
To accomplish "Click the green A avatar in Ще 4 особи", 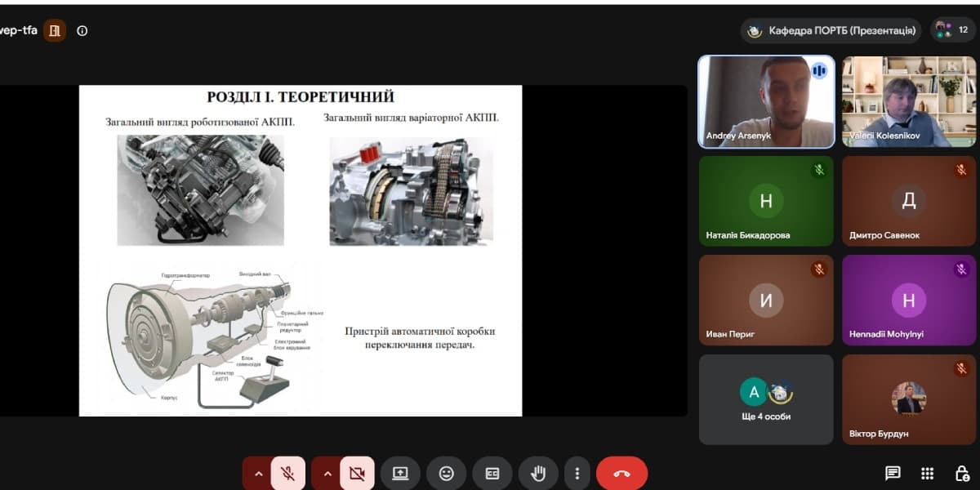I will pyautogui.click(x=754, y=392).
